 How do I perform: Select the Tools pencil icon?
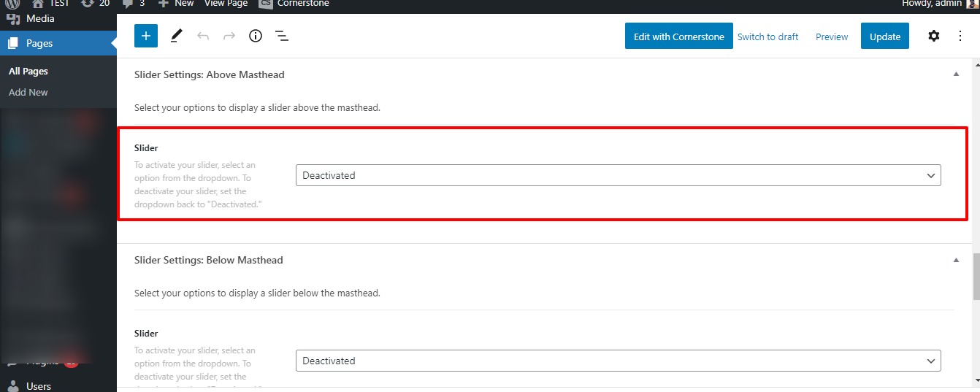coord(176,36)
